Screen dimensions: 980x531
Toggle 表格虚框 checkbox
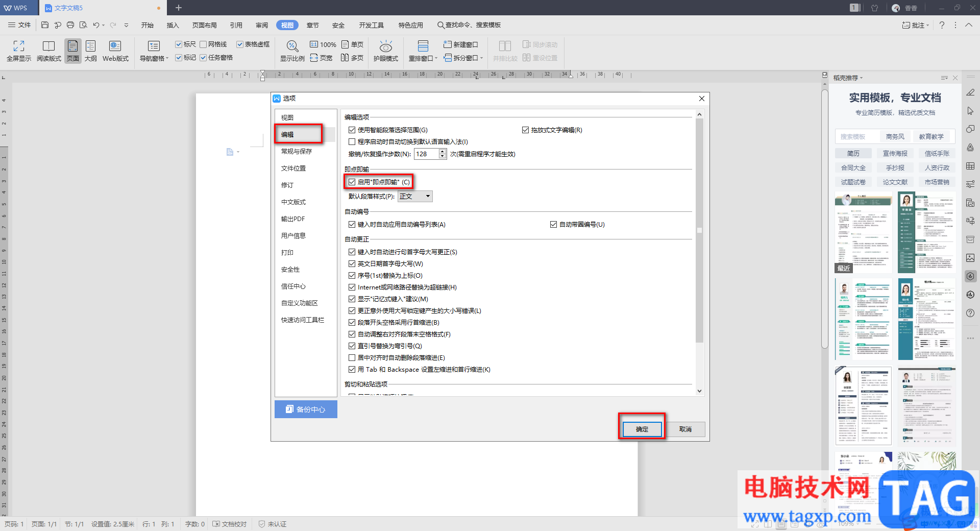coord(240,44)
